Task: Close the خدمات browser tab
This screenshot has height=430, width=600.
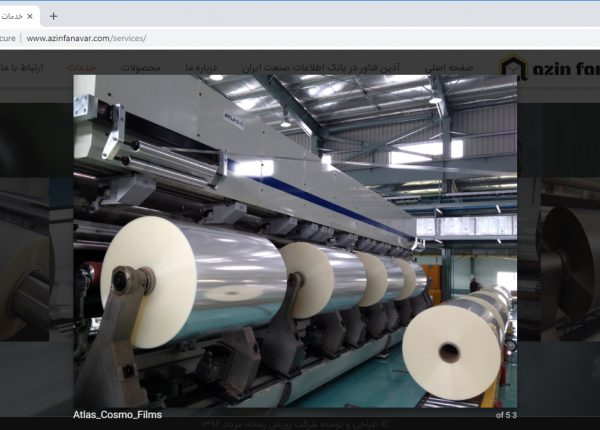Action: [30, 16]
